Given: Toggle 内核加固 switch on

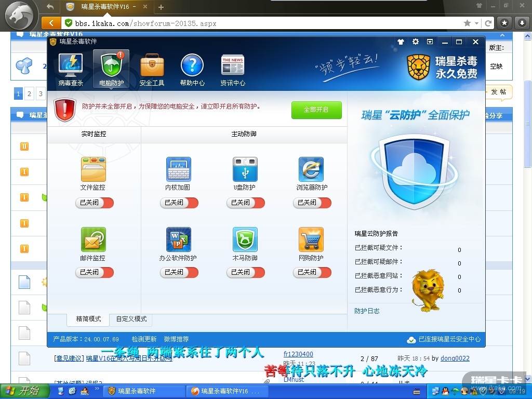Looking at the screenshot, I should click(x=179, y=203).
